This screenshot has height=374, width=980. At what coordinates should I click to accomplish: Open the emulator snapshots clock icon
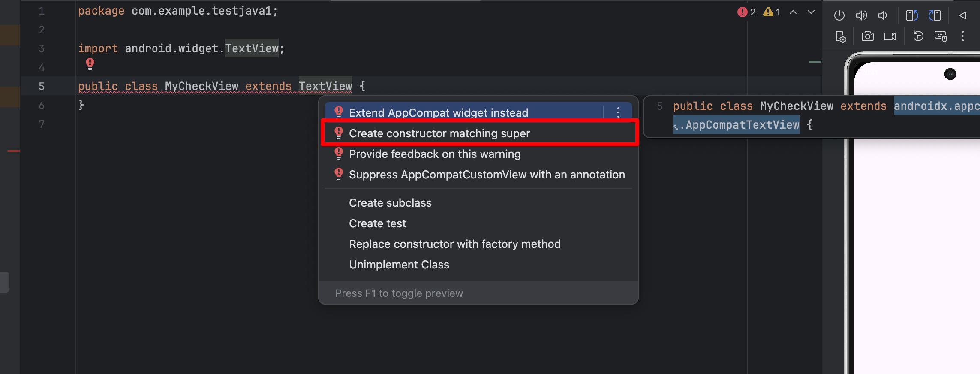point(918,36)
